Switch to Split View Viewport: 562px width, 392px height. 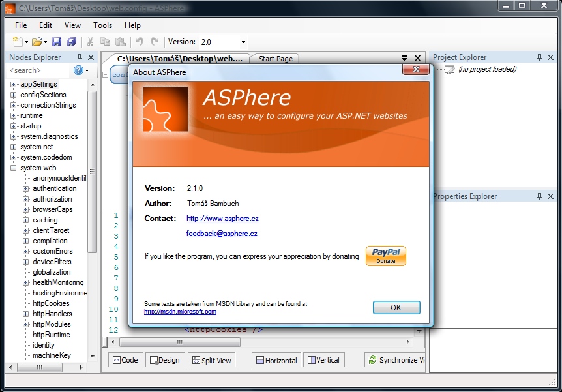coord(212,360)
